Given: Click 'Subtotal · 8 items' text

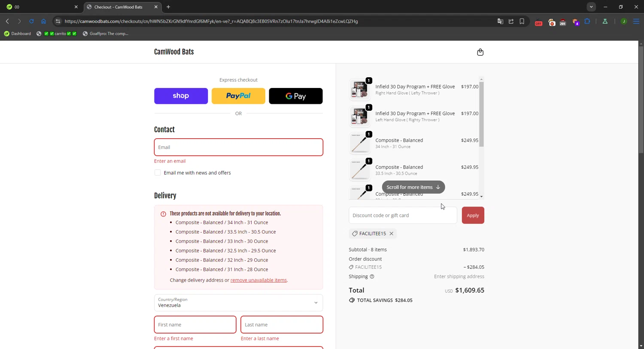Looking at the screenshot, I should [368, 249].
